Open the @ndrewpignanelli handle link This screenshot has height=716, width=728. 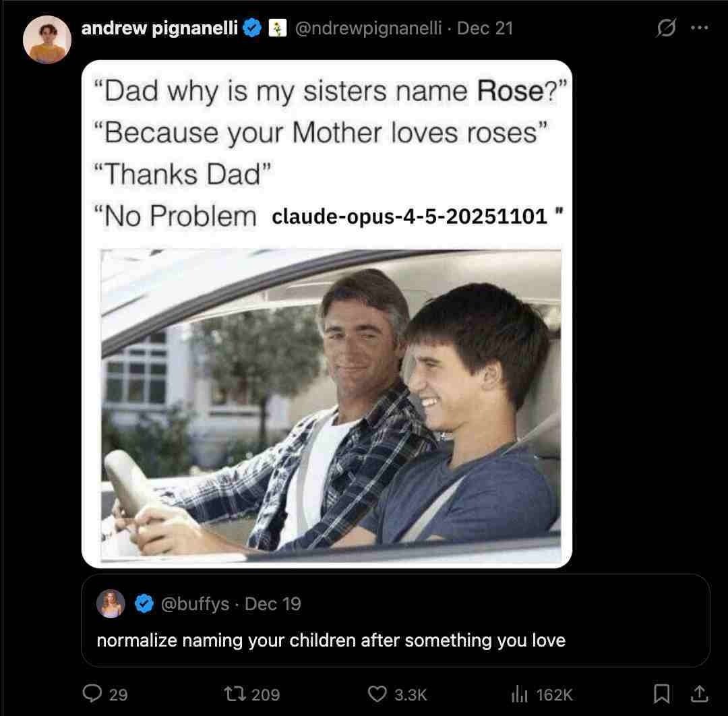369,28
